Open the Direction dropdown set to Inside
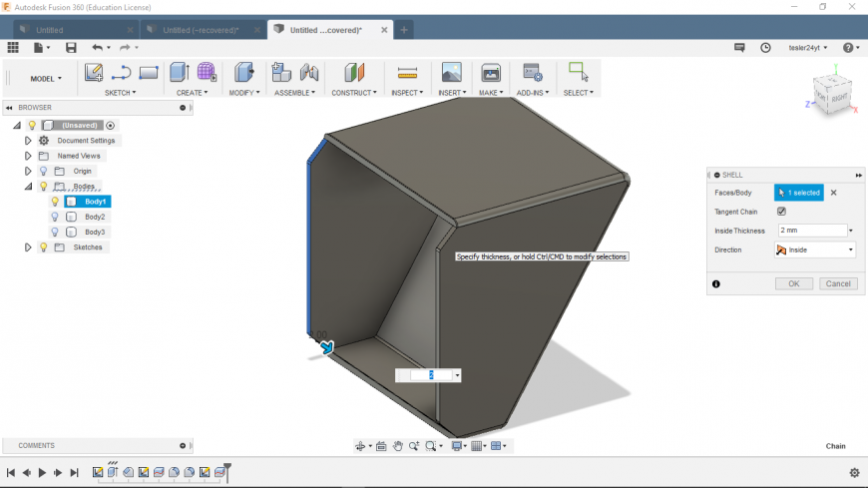Screen dimensions: 868x488 (815, 249)
